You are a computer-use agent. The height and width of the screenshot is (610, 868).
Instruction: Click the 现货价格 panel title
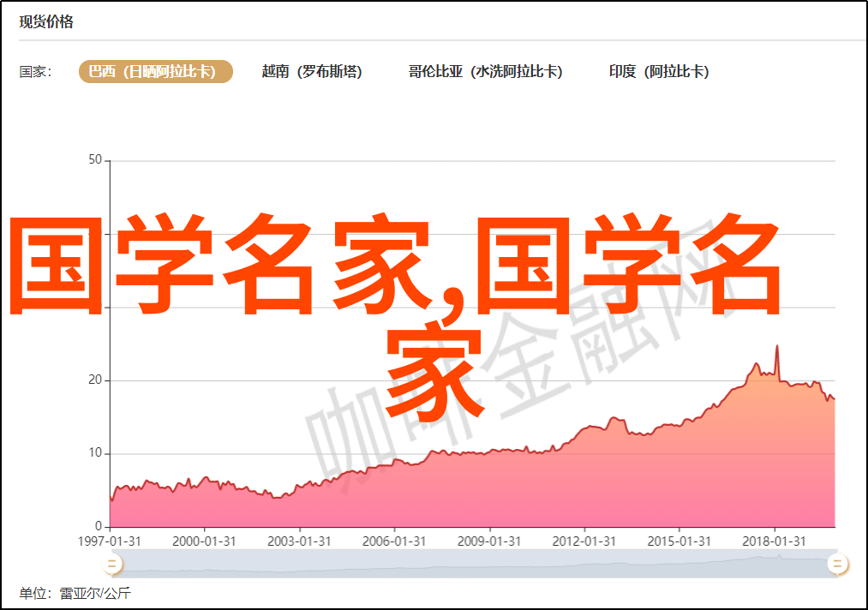(x=46, y=22)
